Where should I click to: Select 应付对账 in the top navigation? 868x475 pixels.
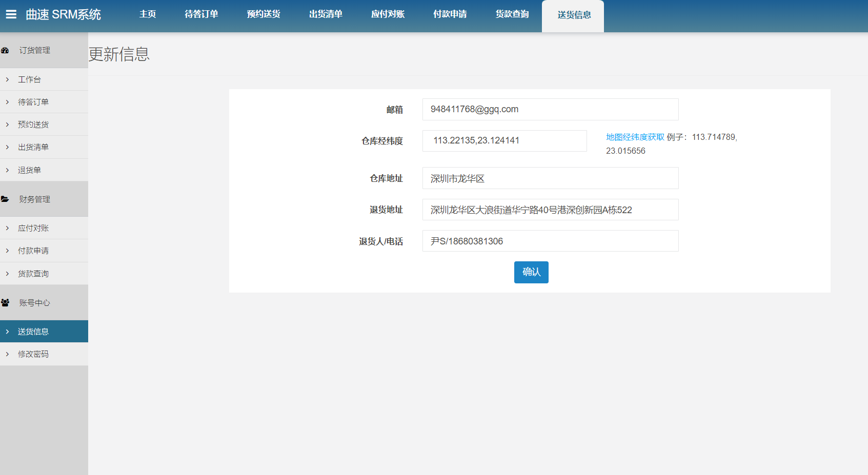[388, 14]
